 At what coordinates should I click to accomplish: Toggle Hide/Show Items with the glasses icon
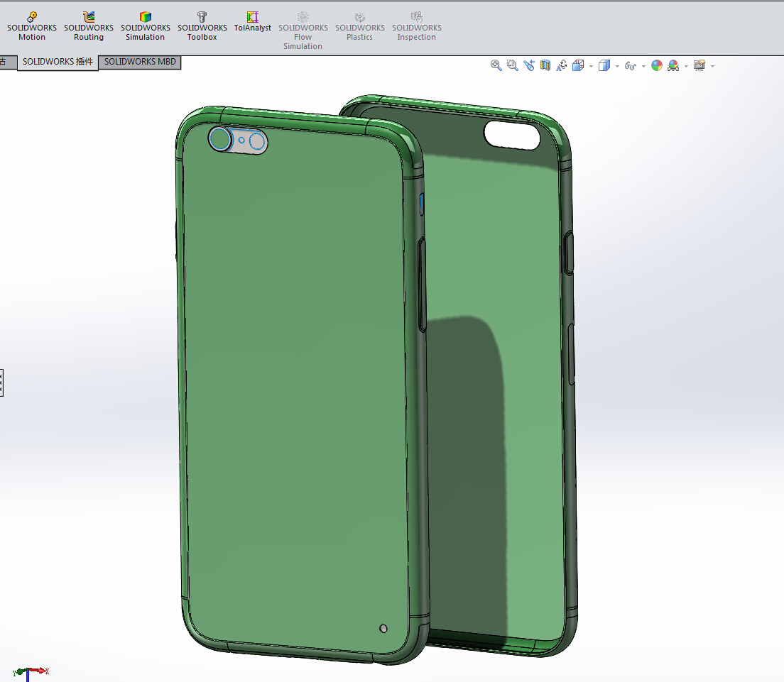629,65
